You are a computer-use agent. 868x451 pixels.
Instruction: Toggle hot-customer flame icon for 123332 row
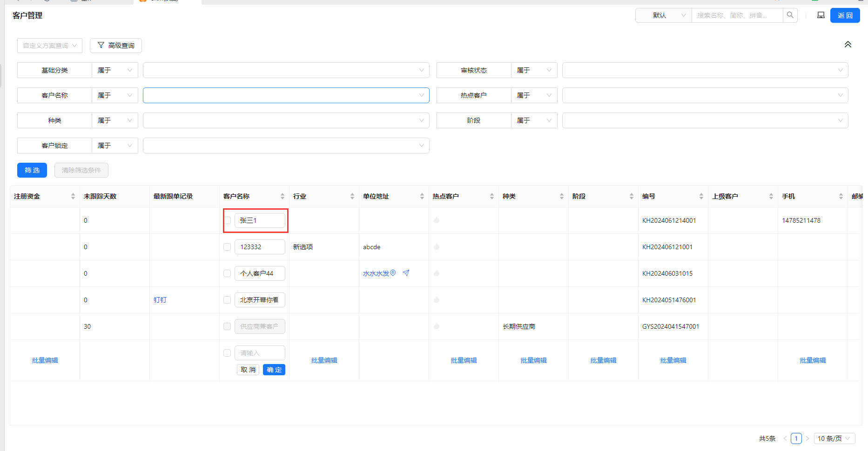point(437,247)
